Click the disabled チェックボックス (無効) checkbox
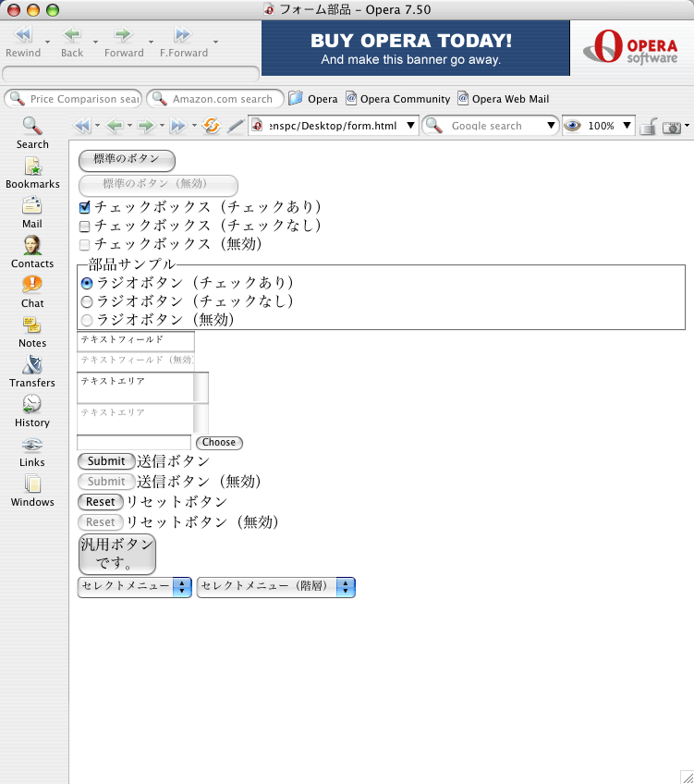The height and width of the screenshot is (784, 694). click(x=85, y=244)
